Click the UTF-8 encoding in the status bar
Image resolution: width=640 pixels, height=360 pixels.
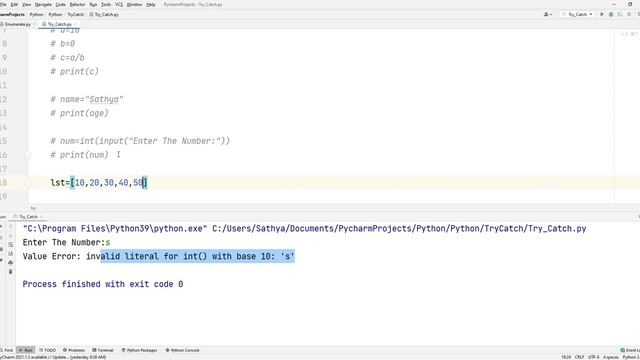point(594,357)
